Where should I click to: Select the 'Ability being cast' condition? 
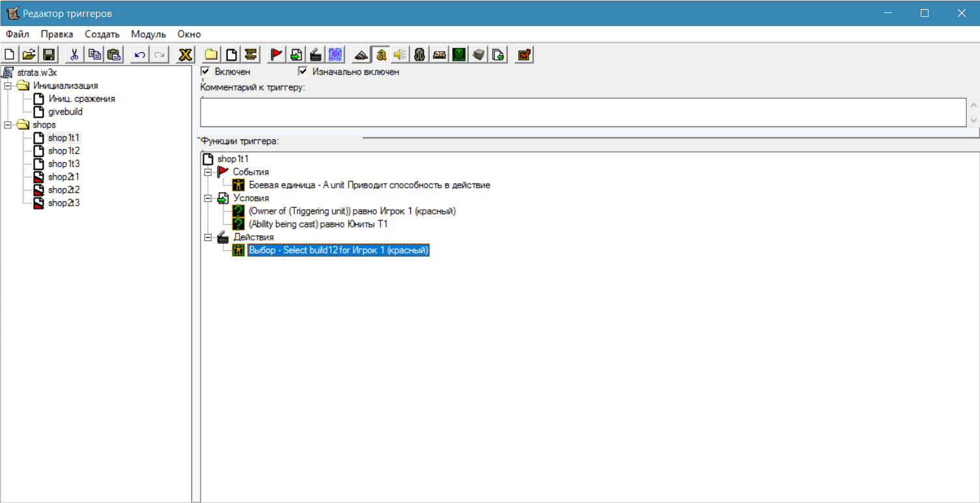318,224
